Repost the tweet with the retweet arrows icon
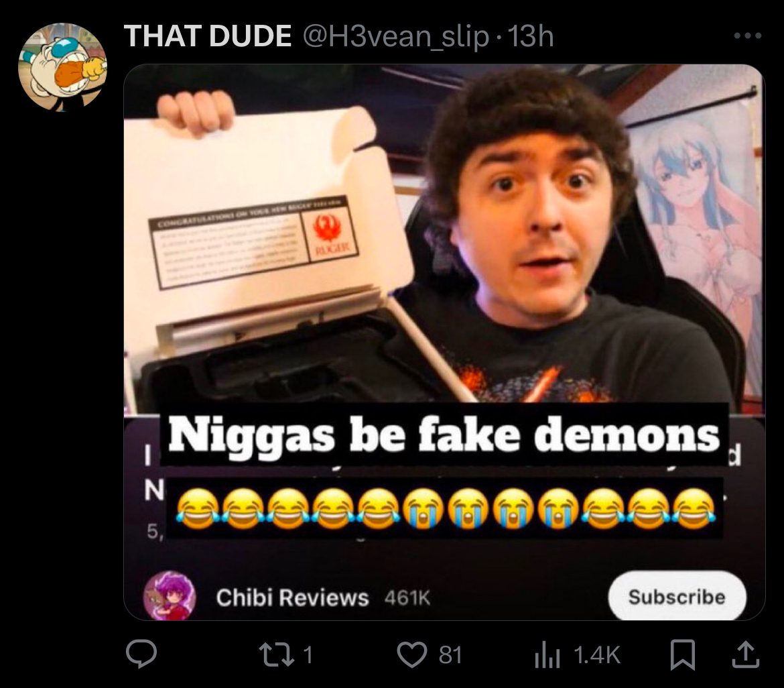 [277, 654]
